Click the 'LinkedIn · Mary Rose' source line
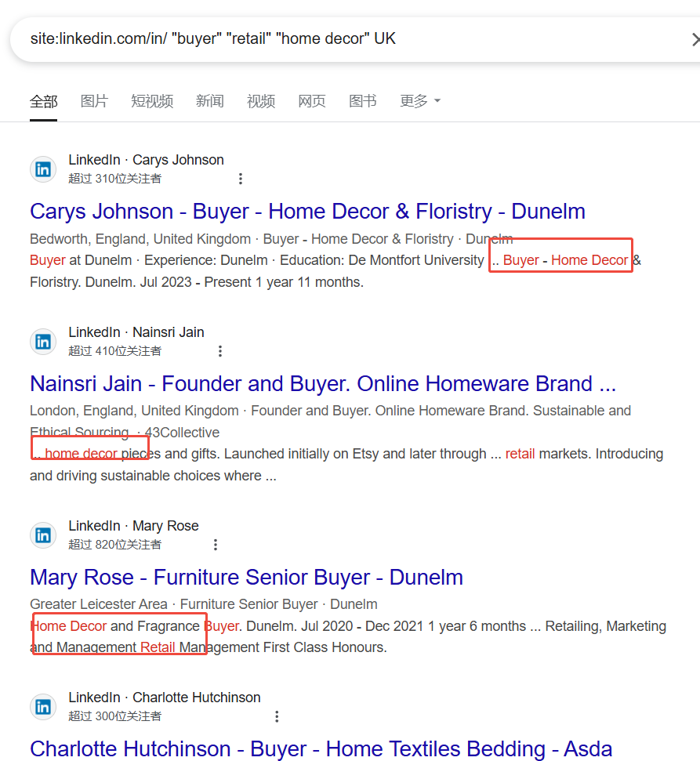This screenshot has width=700, height=761. click(133, 526)
